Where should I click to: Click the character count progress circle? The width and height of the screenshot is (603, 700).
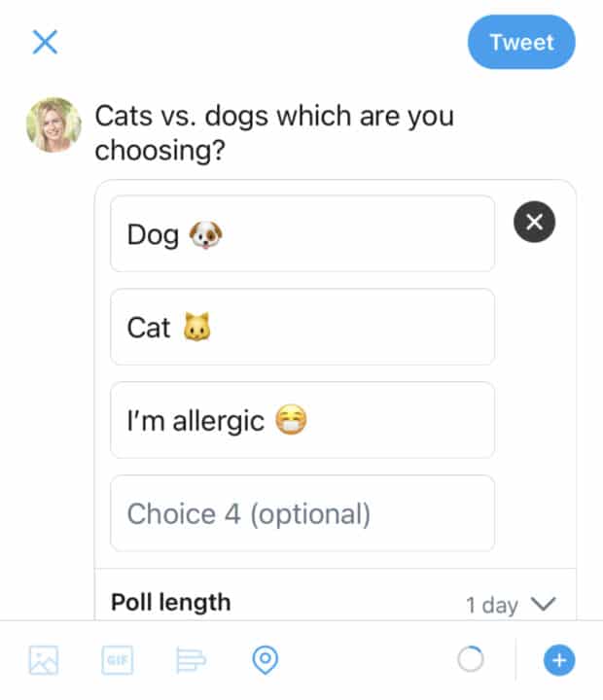click(470, 661)
